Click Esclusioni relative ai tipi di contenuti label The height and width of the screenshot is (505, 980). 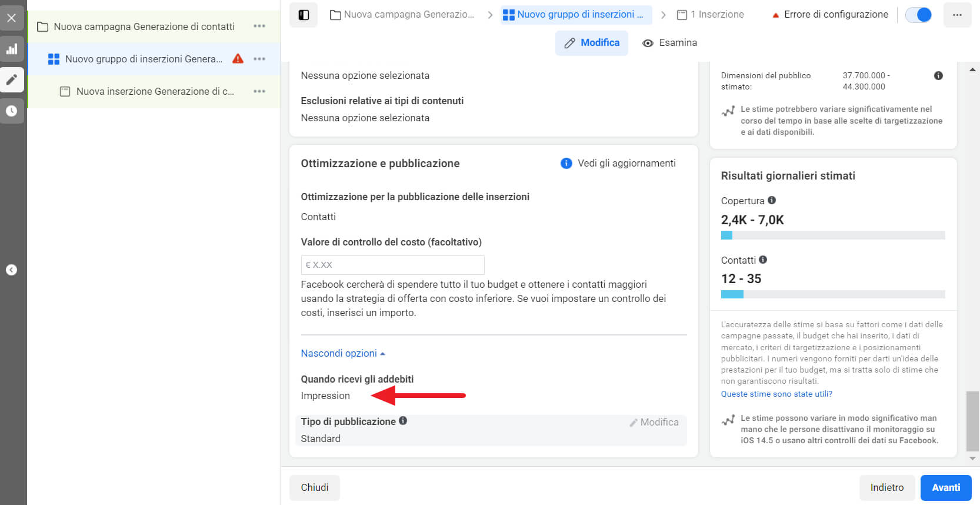click(x=382, y=101)
